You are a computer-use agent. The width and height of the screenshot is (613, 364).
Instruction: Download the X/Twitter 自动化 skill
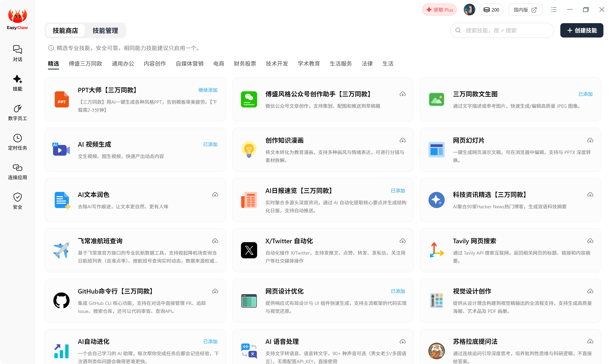(x=402, y=241)
